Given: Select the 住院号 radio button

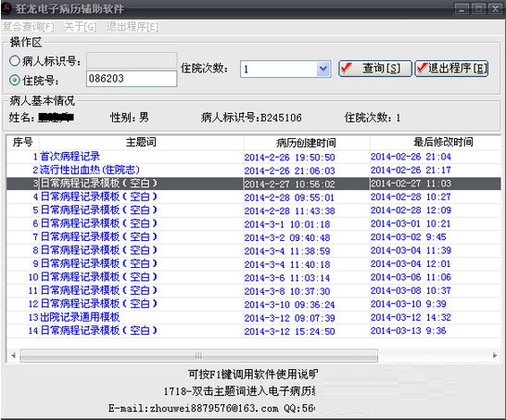Looking at the screenshot, I should coord(15,80).
